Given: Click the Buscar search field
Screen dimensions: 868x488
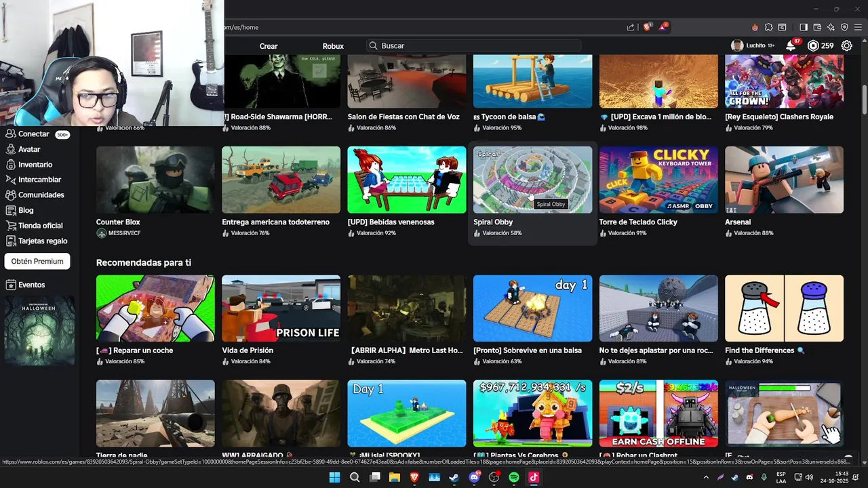Looking at the screenshot, I should tap(473, 45).
